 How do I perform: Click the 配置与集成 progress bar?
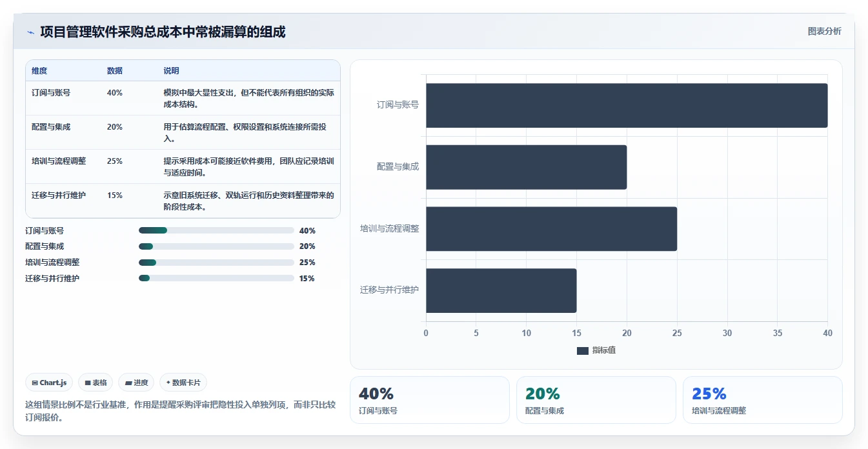(x=216, y=246)
